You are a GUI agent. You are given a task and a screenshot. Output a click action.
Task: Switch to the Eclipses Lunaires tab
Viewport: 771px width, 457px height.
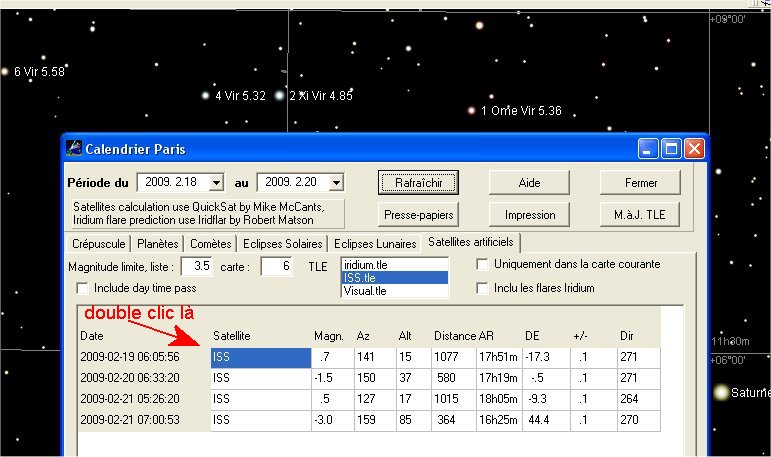[375, 244]
